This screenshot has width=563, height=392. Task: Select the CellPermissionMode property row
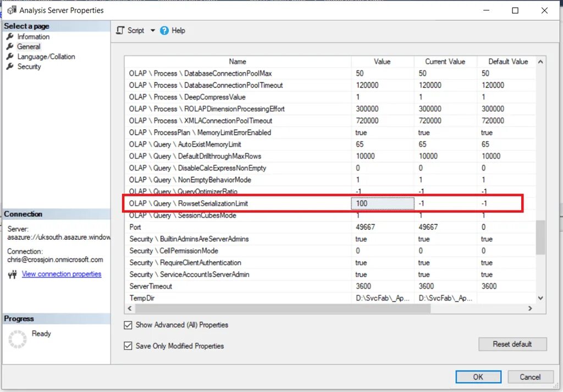tap(330, 251)
